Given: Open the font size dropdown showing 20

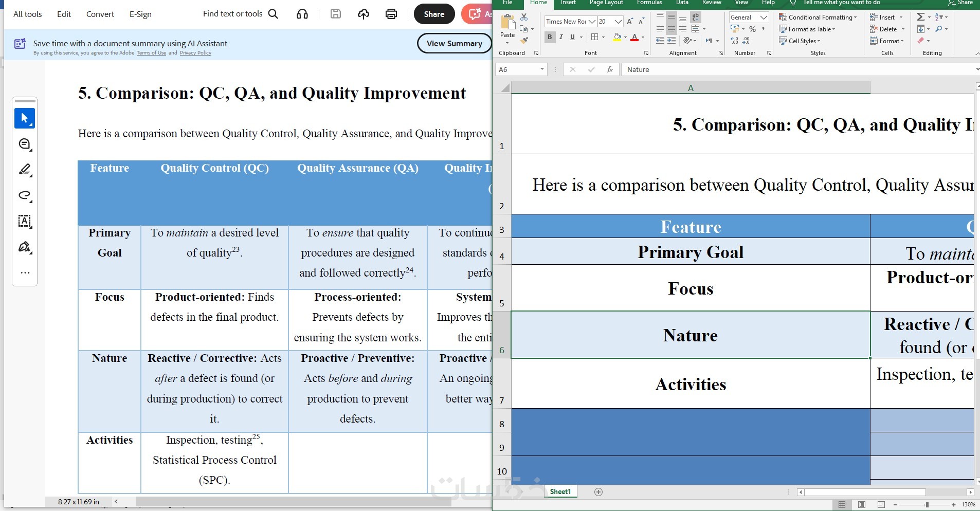Looking at the screenshot, I should pos(618,21).
